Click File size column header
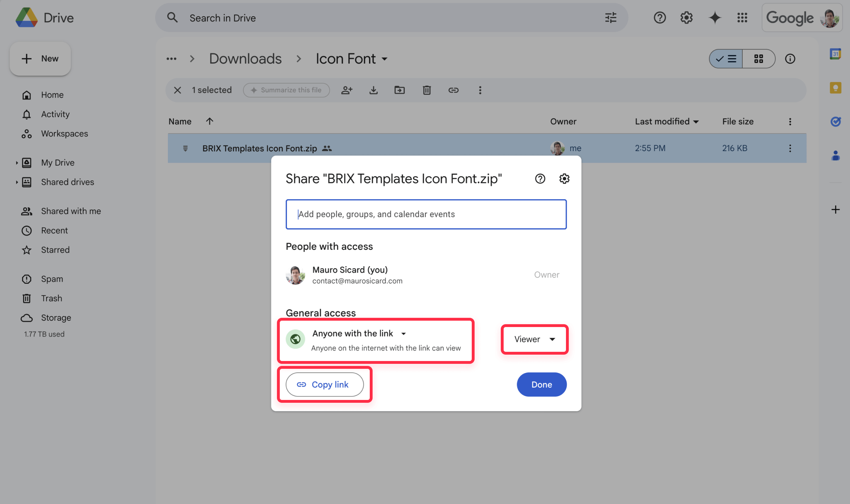850x504 pixels. point(738,121)
